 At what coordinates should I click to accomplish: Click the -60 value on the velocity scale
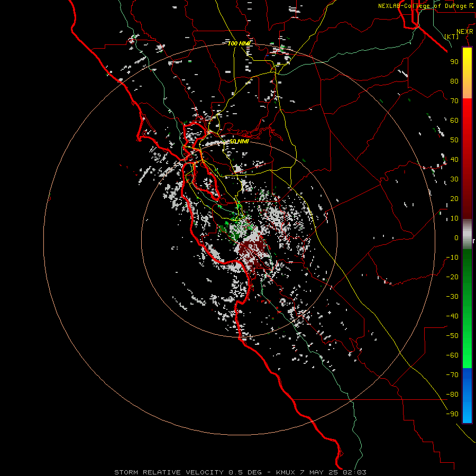tap(452, 355)
